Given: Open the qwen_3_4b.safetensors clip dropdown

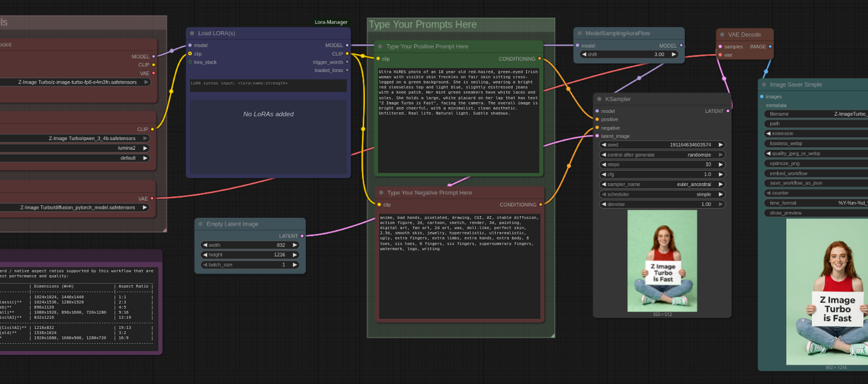Looking at the screenshot, I should pyautogui.click(x=75, y=138).
